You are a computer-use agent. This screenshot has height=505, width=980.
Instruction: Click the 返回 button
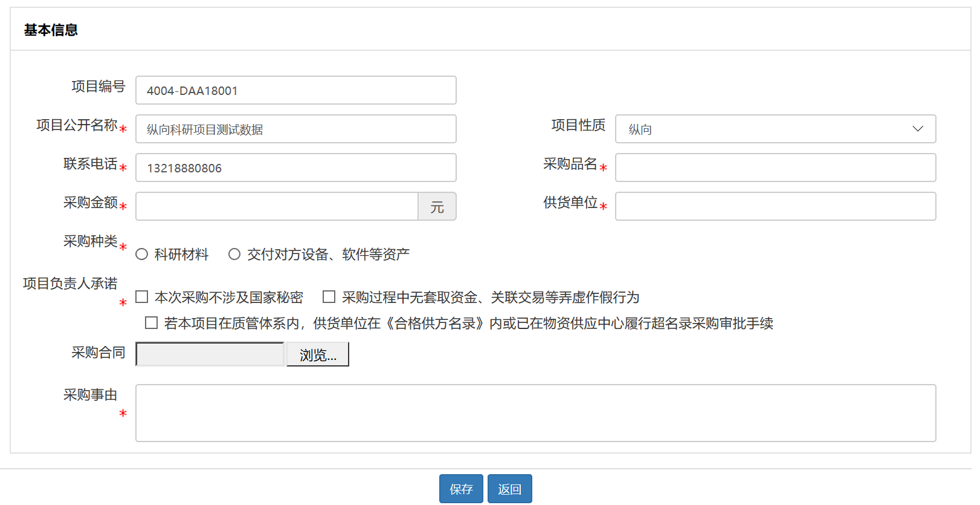(509, 489)
